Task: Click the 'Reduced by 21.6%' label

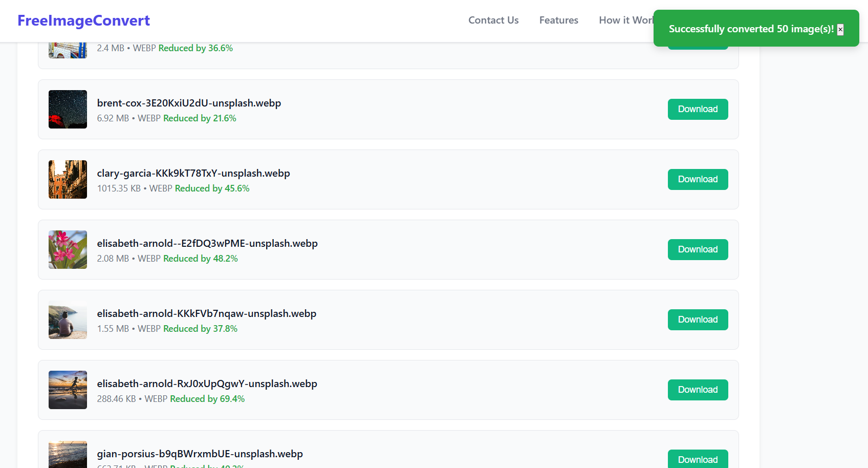Action: tap(200, 118)
